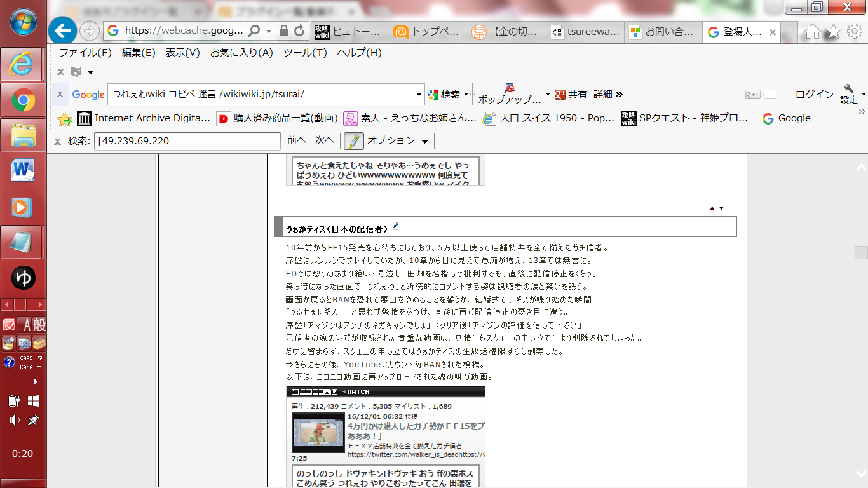Click the add-to-favorites-bar star icon
The height and width of the screenshot is (488, 868).
64,118
